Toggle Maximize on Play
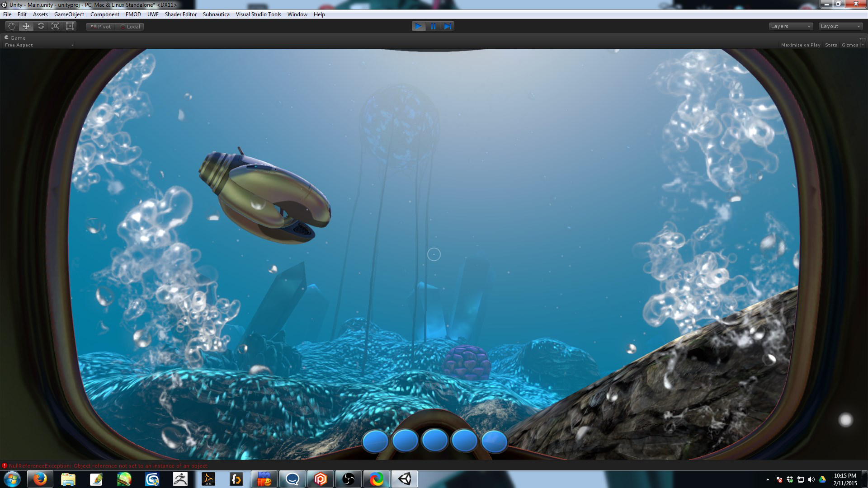 (801, 45)
